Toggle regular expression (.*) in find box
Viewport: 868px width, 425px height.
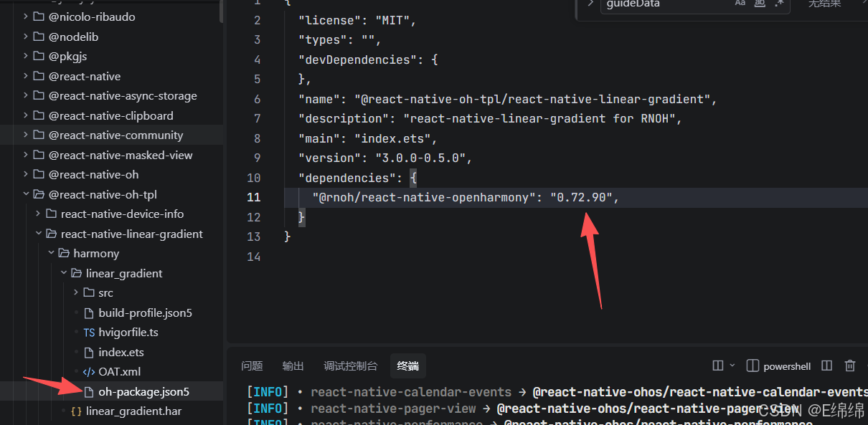pyautogui.click(x=780, y=4)
